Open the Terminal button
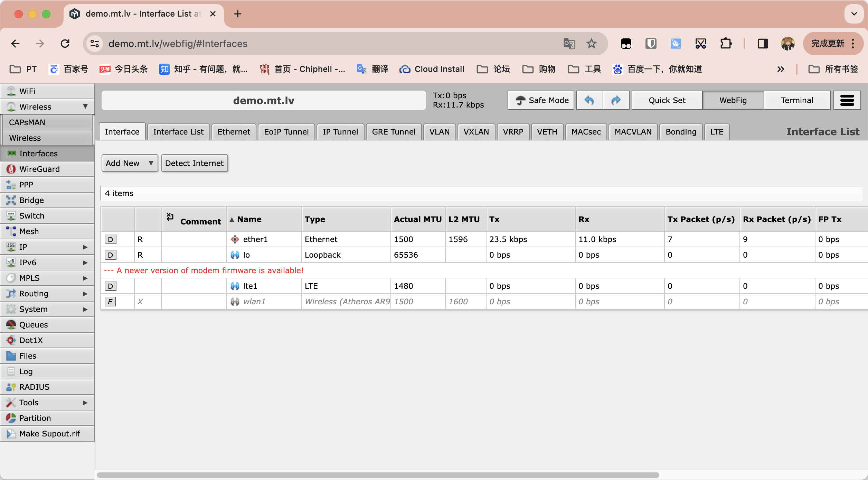The height and width of the screenshot is (480, 868). [797, 100]
